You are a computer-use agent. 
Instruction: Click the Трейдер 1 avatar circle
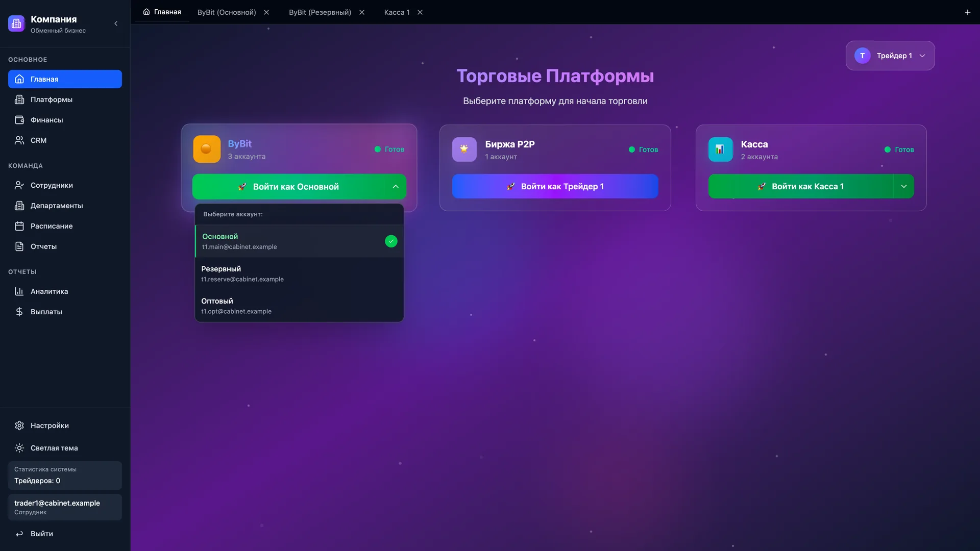(x=863, y=56)
